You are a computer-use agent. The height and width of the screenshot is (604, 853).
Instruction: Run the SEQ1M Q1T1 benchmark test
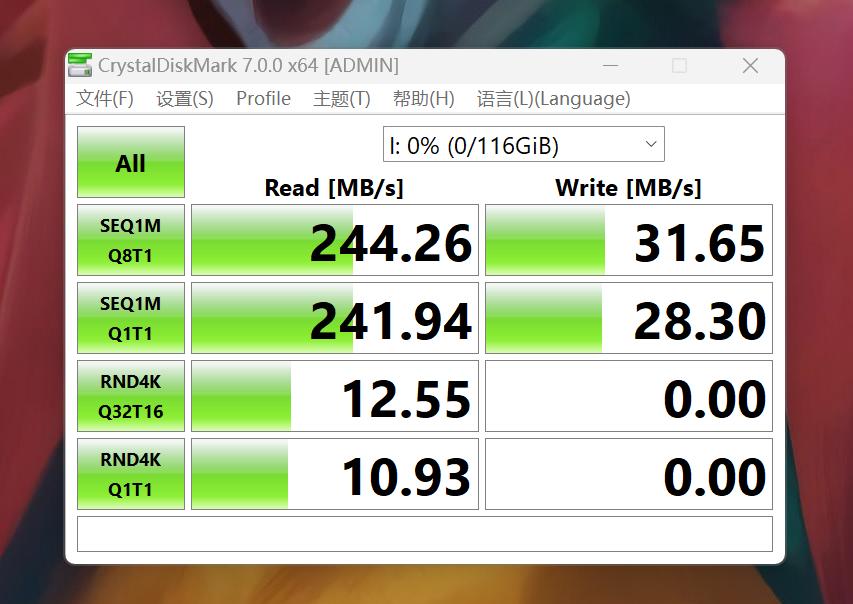tap(130, 317)
